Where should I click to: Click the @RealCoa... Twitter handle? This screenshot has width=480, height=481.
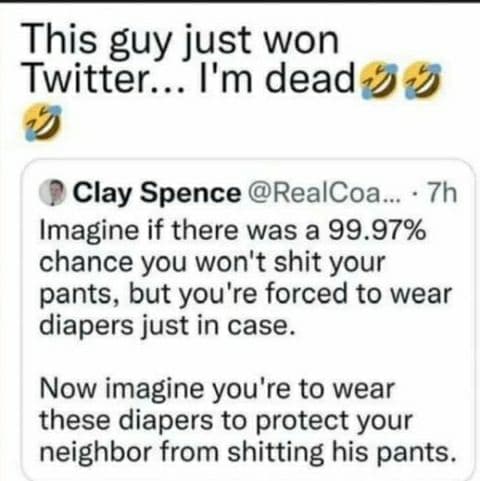(x=319, y=193)
